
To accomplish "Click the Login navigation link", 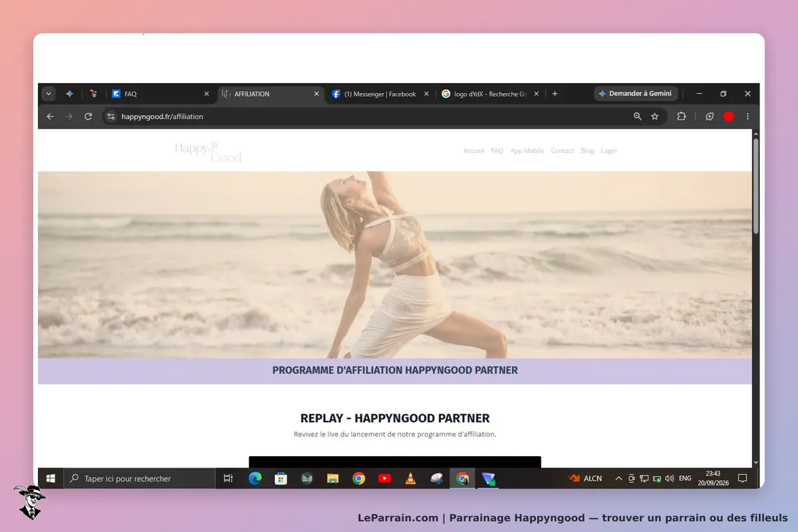I will click(x=608, y=151).
